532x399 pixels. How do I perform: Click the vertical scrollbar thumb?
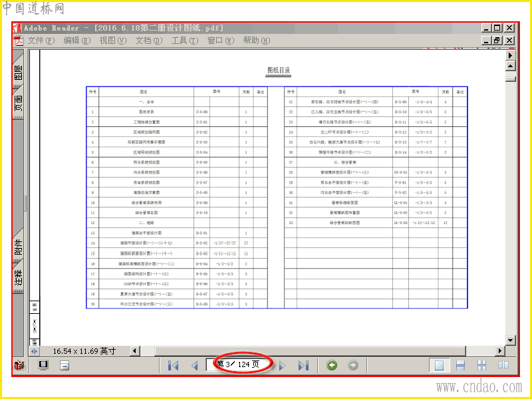(511, 78)
